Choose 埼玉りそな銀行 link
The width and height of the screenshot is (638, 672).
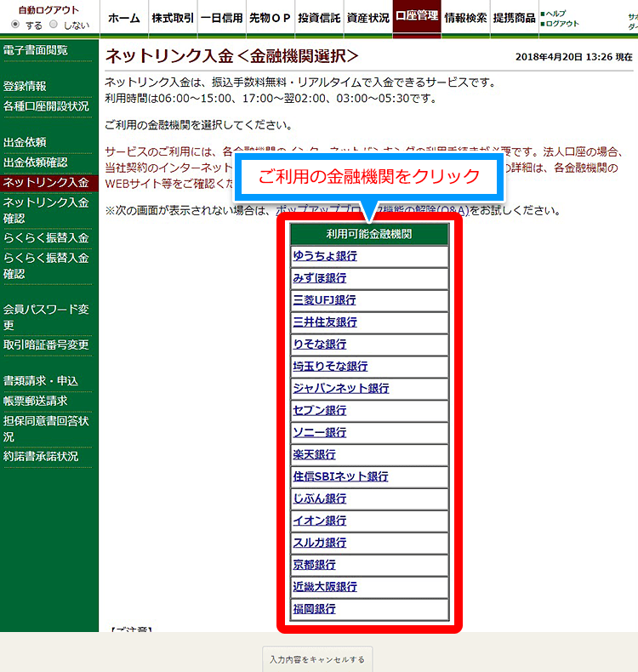tap(330, 366)
